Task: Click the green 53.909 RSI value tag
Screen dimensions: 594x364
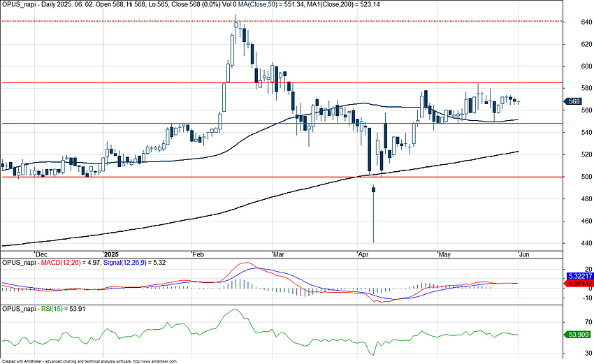Action: click(x=579, y=335)
